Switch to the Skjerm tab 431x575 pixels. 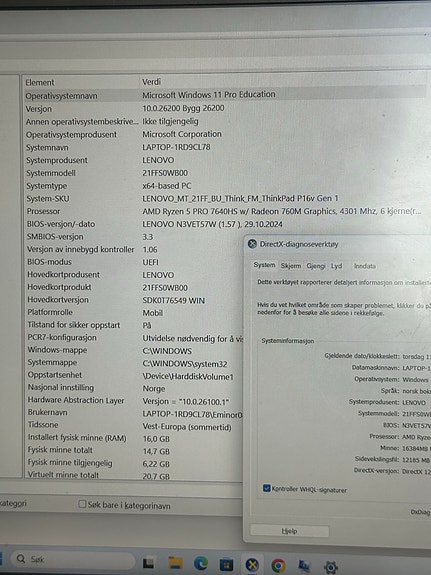[x=291, y=266]
